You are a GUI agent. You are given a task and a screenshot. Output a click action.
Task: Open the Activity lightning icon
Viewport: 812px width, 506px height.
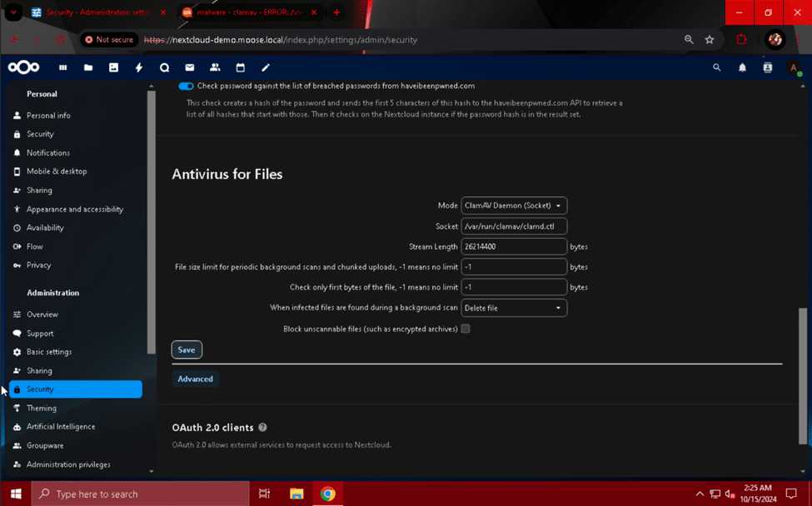click(x=139, y=67)
